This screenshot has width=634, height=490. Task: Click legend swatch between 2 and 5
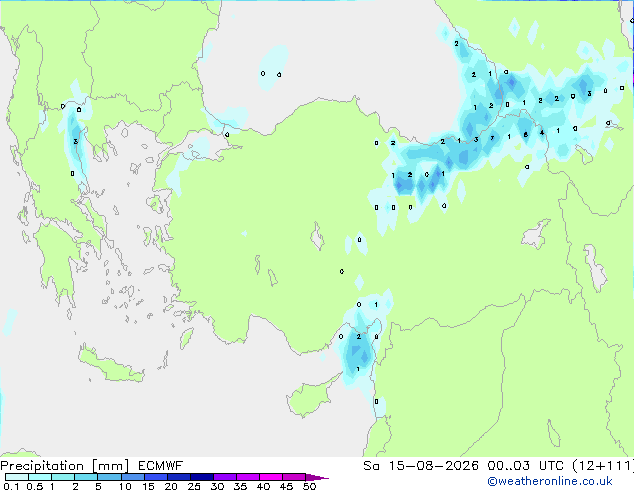click(x=86, y=477)
